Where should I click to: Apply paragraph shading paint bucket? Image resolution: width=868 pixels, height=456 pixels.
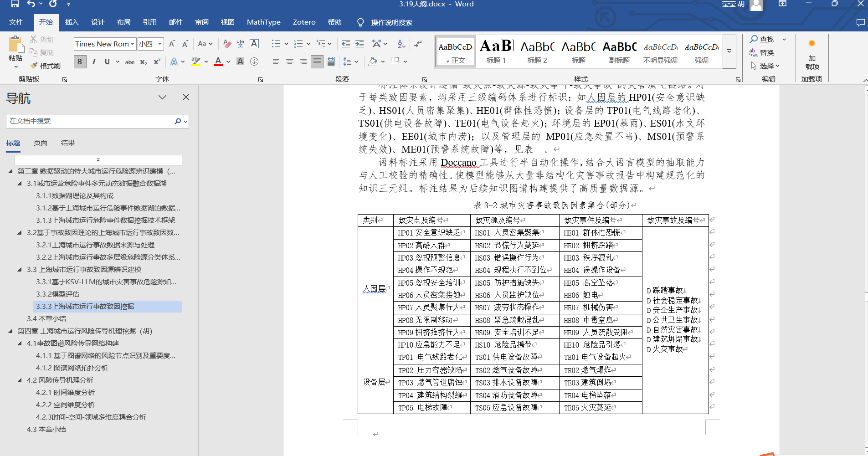tap(373, 61)
